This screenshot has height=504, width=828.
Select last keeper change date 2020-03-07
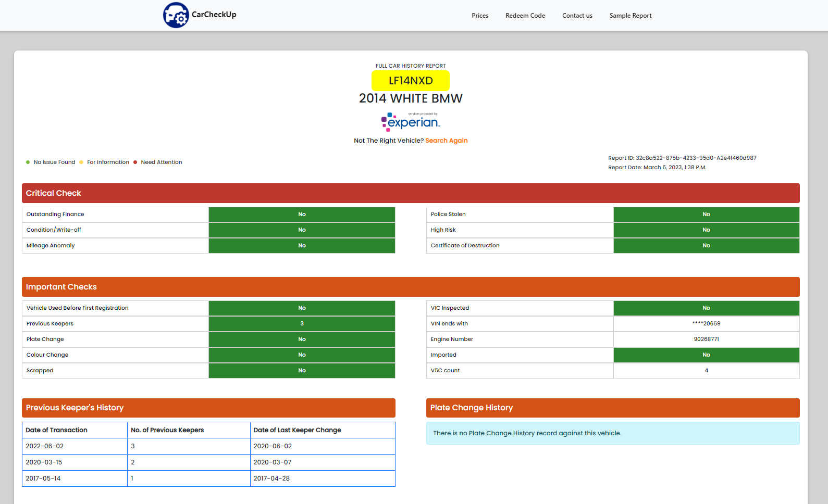(x=273, y=462)
